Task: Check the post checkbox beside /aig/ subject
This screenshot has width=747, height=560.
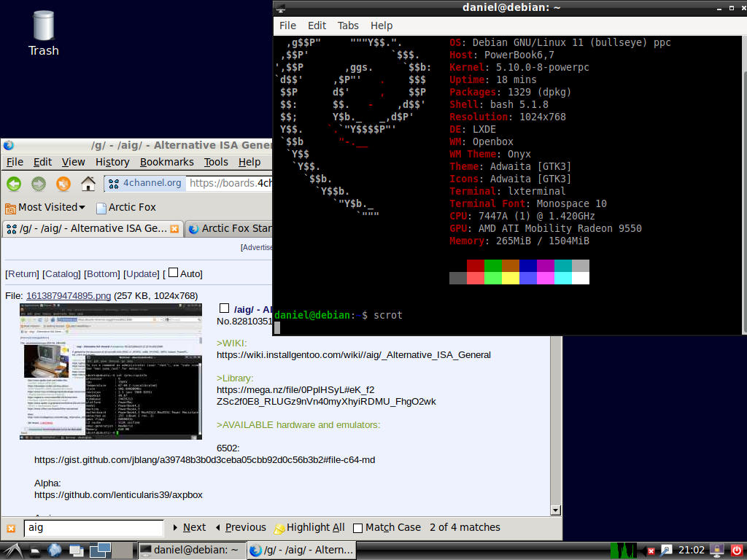Action: click(225, 308)
